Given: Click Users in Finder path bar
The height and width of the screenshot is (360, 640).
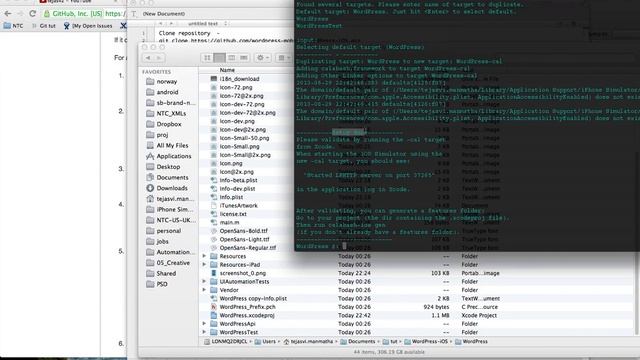Looking at the screenshot, I should (265, 342).
